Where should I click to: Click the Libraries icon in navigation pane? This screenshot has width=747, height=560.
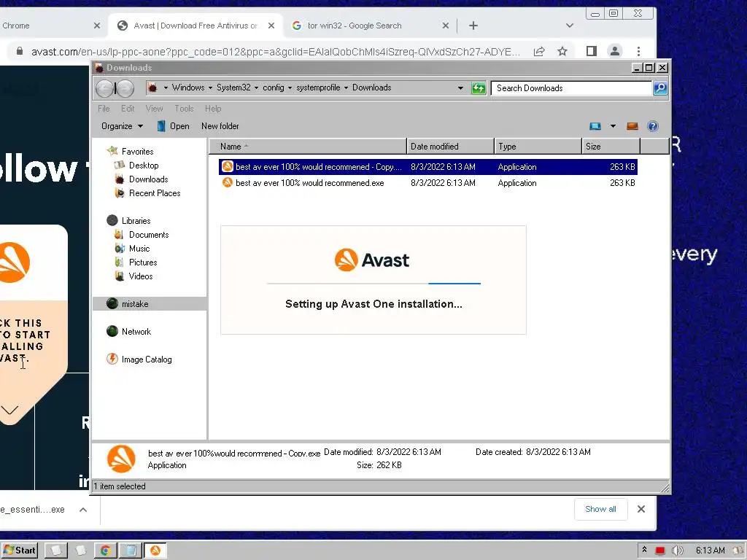coord(112,220)
